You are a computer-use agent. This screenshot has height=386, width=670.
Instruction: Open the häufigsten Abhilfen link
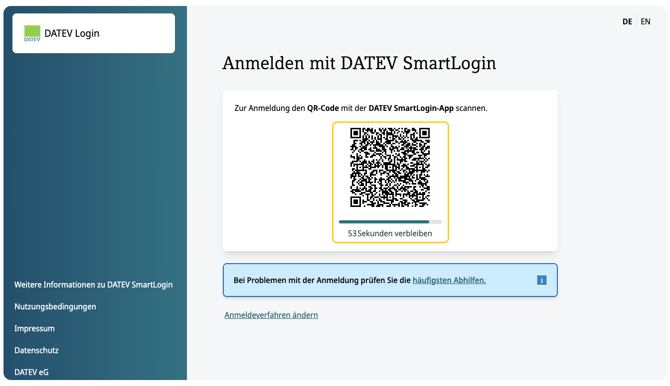pyautogui.click(x=449, y=280)
